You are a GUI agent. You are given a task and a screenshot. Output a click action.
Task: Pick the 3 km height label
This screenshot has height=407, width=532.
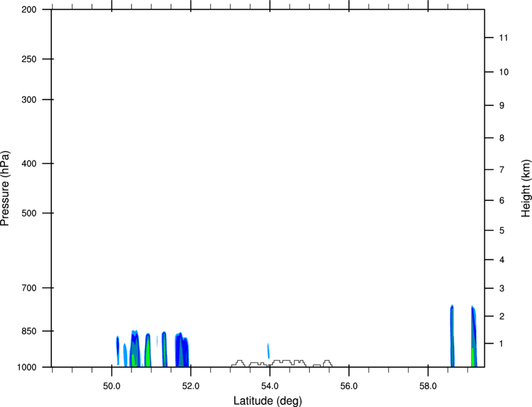click(502, 289)
